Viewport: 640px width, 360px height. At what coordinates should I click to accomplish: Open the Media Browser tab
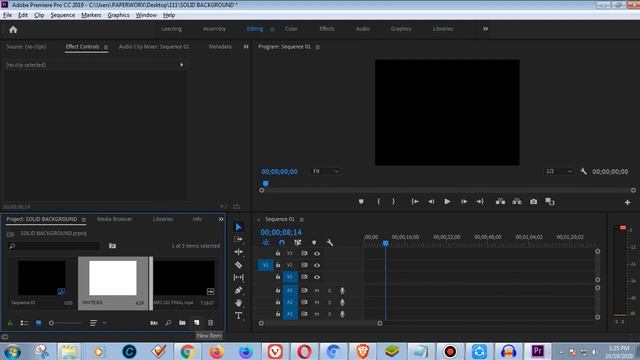(115, 219)
